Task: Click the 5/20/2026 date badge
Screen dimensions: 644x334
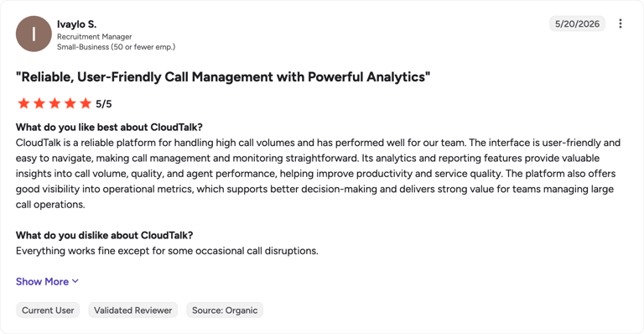Action: tap(577, 23)
